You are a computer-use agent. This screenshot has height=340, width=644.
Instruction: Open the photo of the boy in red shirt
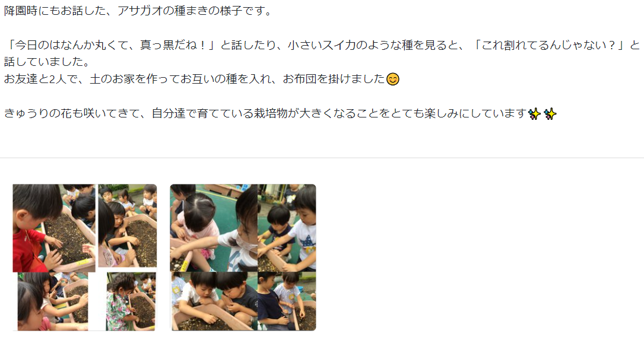[54, 228]
